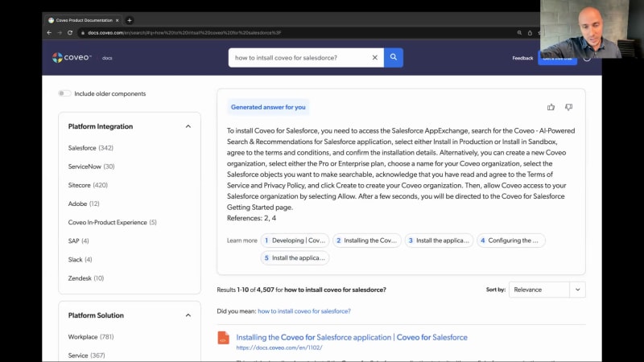Screen dimensions: 644x362
Task: Open the Sort by Relevance dropdown
Action: tap(547, 290)
